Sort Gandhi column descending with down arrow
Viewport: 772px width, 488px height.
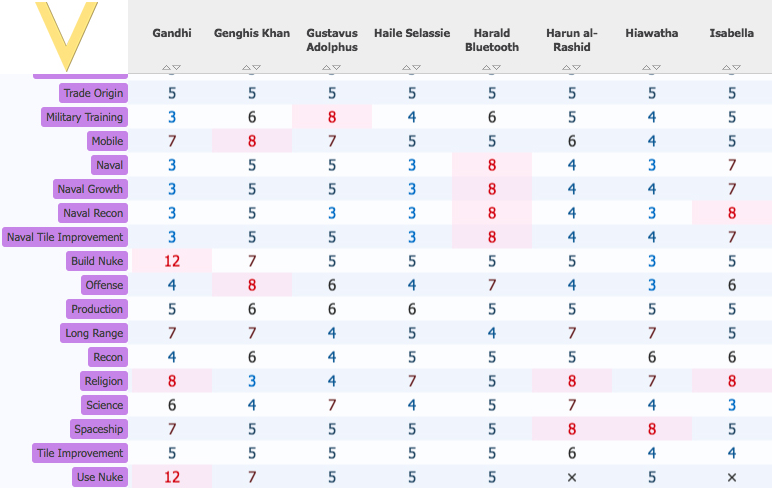pyautogui.click(x=177, y=67)
